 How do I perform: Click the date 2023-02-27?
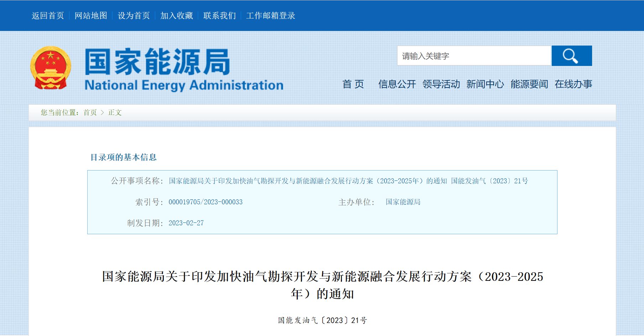click(186, 223)
